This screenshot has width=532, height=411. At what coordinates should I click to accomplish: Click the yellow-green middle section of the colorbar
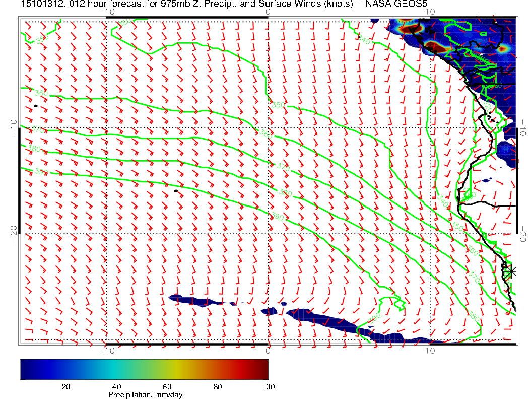pyautogui.click(x=166, y=369)
